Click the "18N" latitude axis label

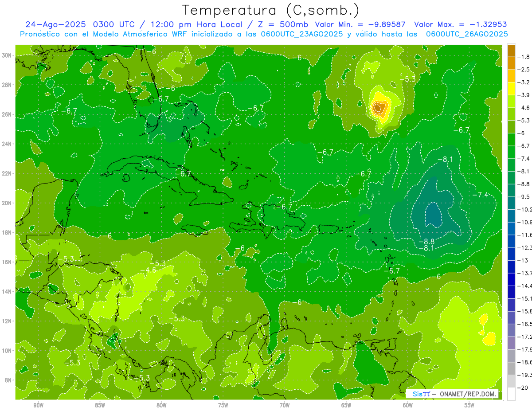8,232
